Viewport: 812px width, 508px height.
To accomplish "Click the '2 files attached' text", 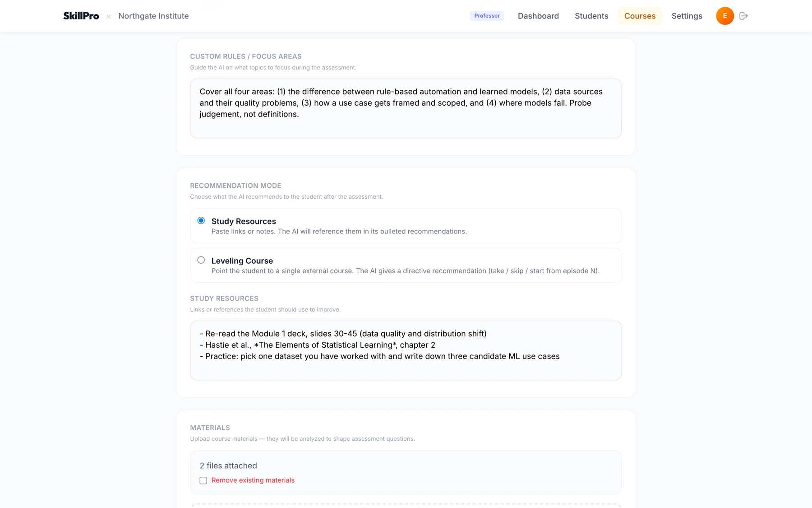I will click(228, 466).
